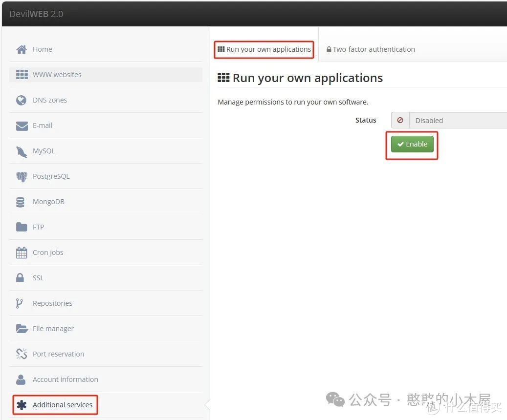Viewport: 507px width, 420px height.
Task: Click the DNS zones globe icon
Action: (22, 100)
